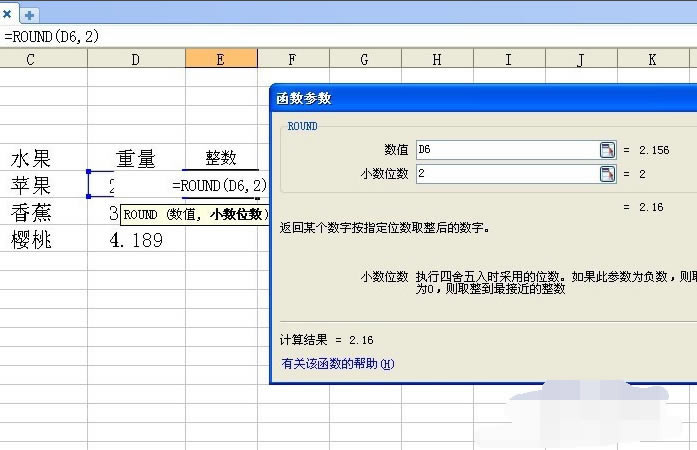697x450 pixels.
Task: Click the cell showing =ROUND(D6,2) in column E
Action: pyautogui.click(x=220, y=185)
